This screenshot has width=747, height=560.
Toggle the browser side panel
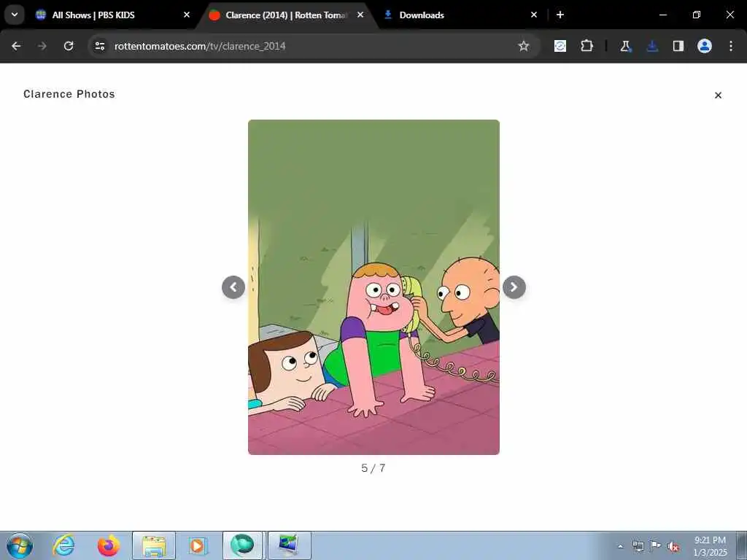678,46
